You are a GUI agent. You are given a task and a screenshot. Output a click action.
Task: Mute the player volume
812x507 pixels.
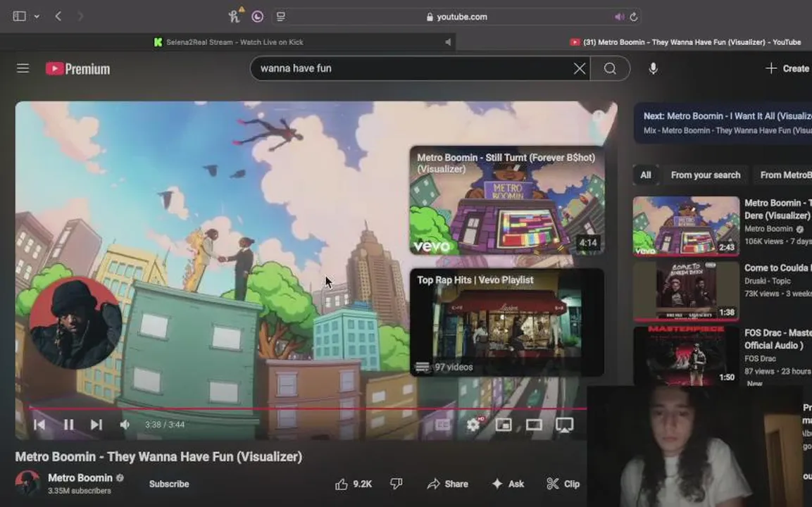(125, 425)
